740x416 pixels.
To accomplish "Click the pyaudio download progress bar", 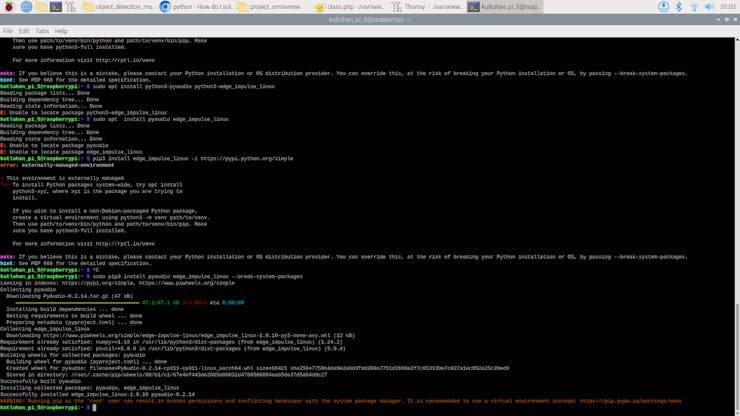I will (77, 303).
